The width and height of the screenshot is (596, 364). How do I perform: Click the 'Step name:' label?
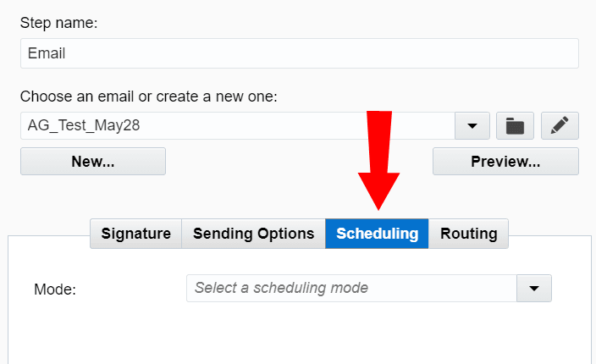(59, 23)
